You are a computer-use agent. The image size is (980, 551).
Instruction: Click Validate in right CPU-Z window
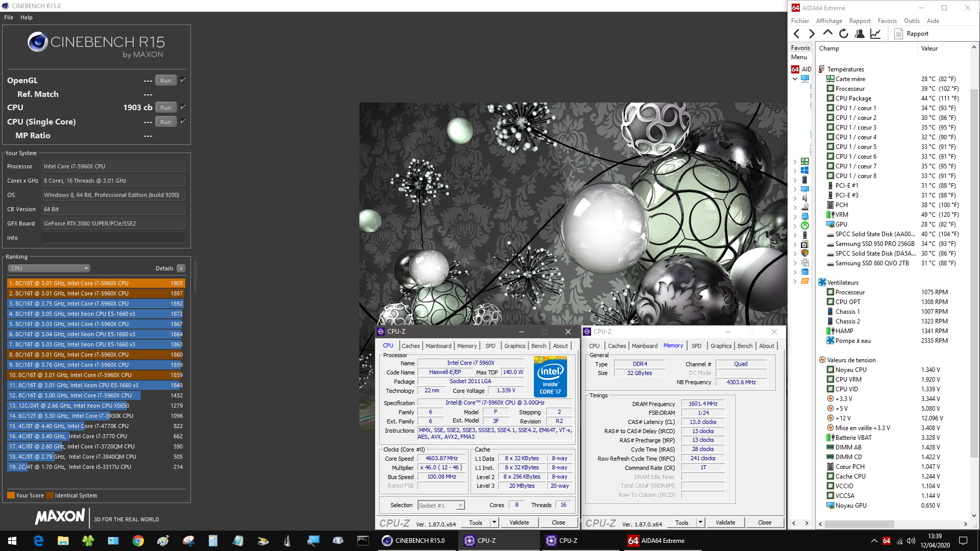[x=725, y=522]
